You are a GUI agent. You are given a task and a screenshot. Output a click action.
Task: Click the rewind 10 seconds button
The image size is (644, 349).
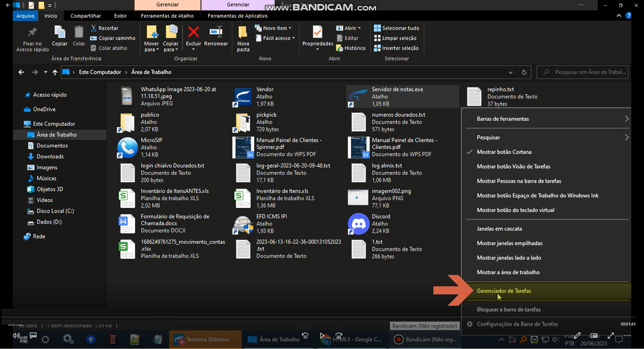305,336
